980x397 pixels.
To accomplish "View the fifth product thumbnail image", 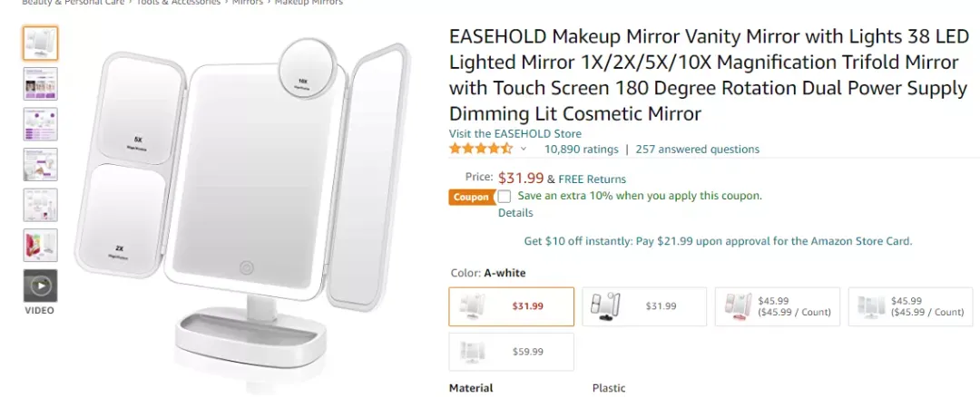I will [x=41, y=205].
